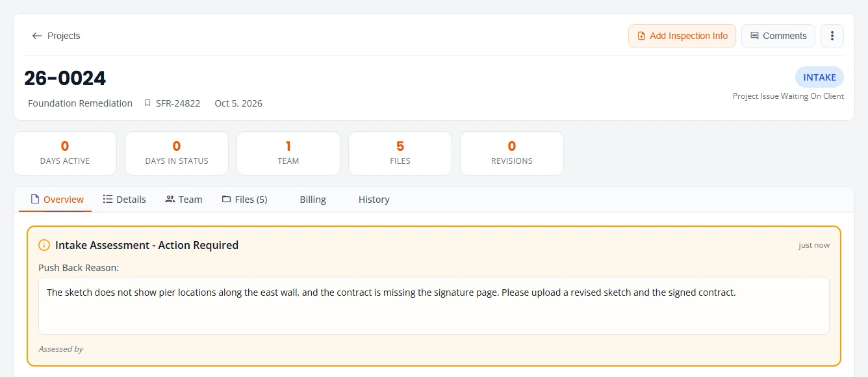Screen dimensions: 868x377
Task: Click the Project Issue Waiting On Client text
Action: coord(788,96)
